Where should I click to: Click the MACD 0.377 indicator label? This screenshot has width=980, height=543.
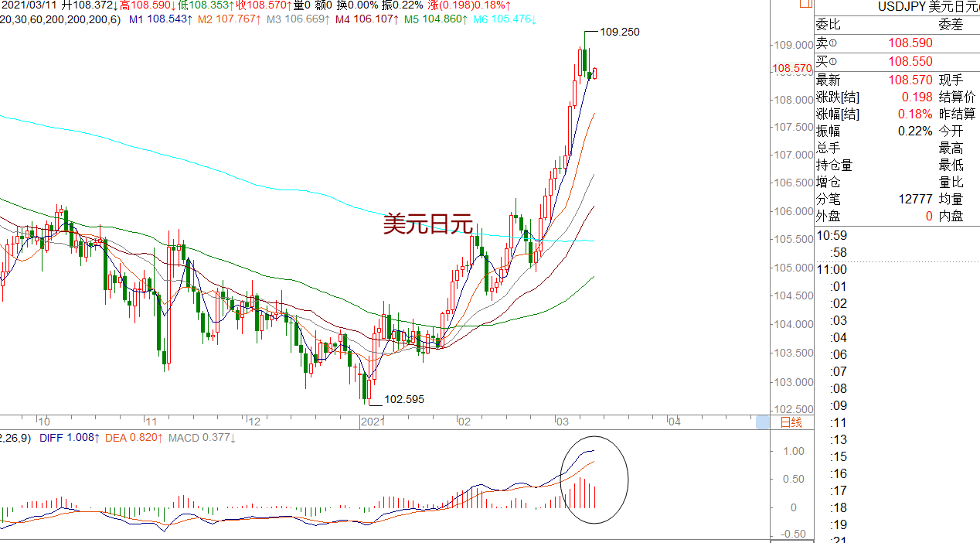click(x=202, y=438)
